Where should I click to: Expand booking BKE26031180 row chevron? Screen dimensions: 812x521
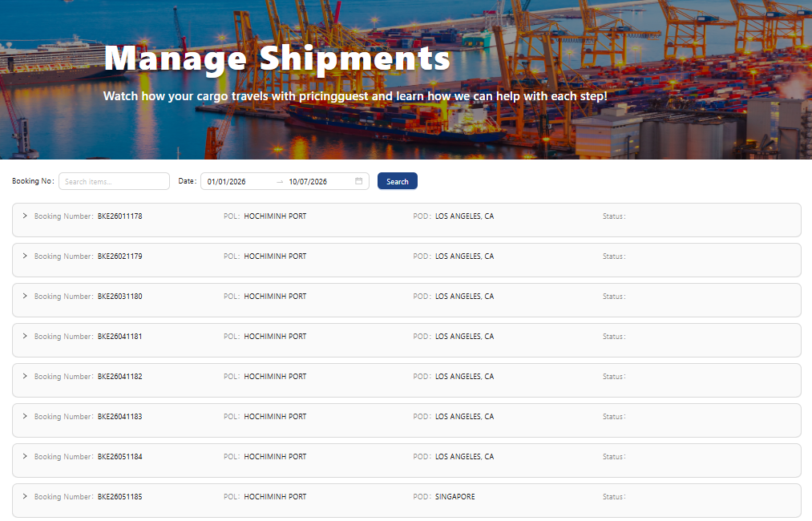tap(25, 296)
